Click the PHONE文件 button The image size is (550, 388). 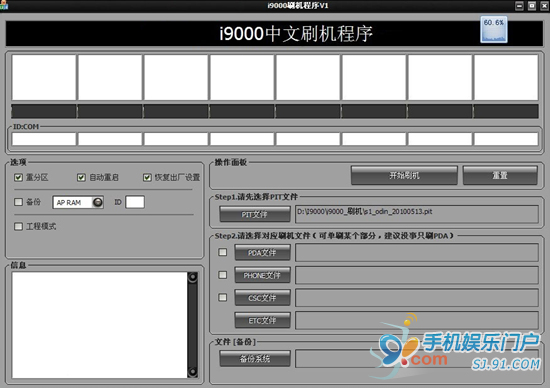click(x=262, y=275)
